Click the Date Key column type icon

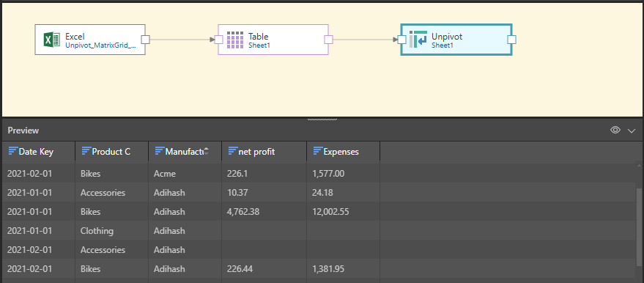[12, 151]
